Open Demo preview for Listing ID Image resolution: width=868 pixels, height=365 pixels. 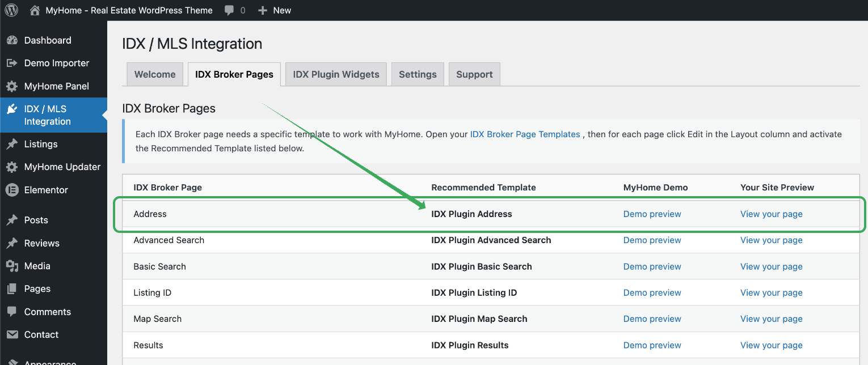(652, 292)
